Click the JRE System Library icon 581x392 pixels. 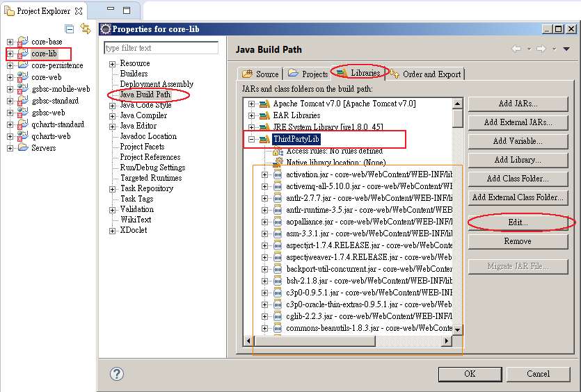(264, 128)
